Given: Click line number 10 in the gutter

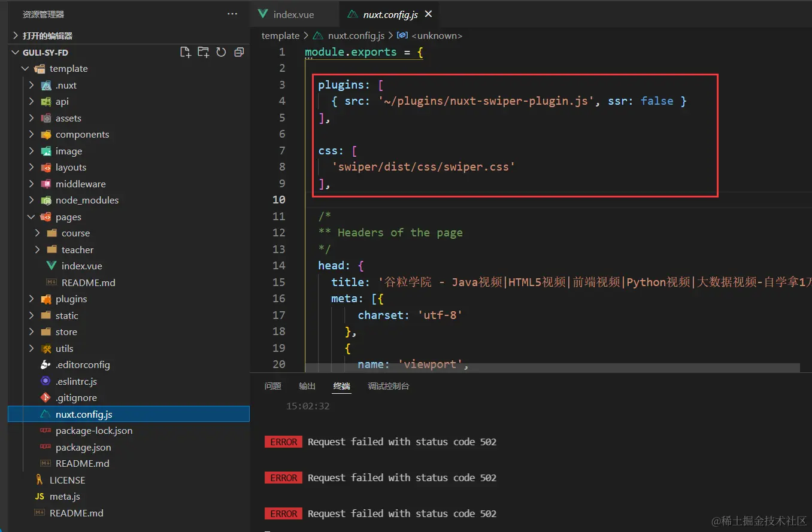Looking at the screenshot, I should pyautogui.click(x=279, y=199).
